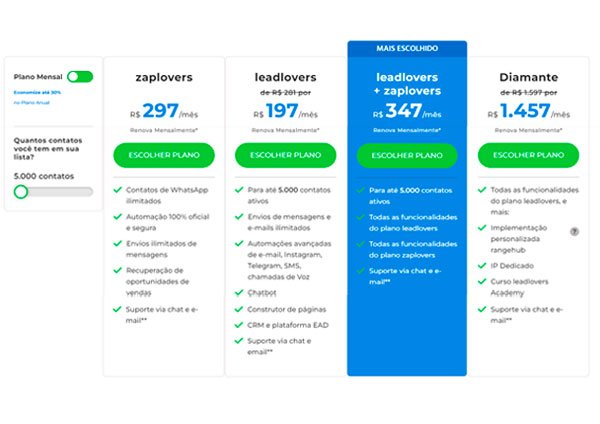600x424 pixels.
Task: Choose the leadlovers + zaplovers plan button
Action: click(x=407, y=155)
